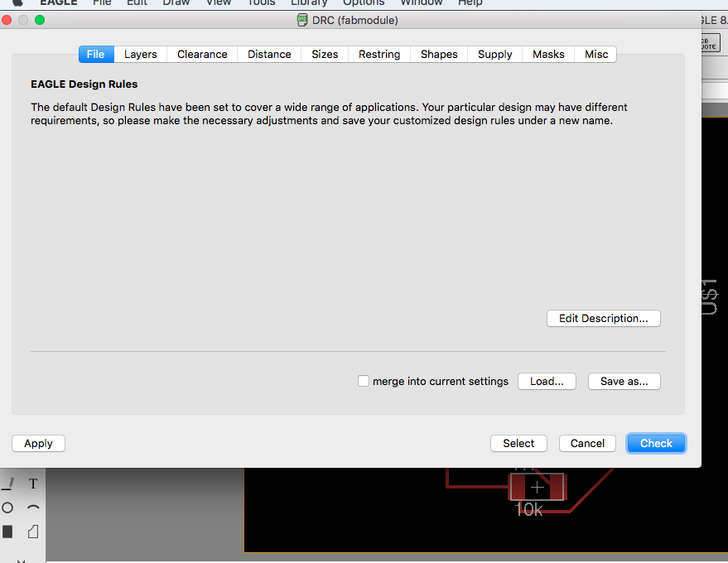
Task: Click the Select button
Action: (x=518, y=443)
